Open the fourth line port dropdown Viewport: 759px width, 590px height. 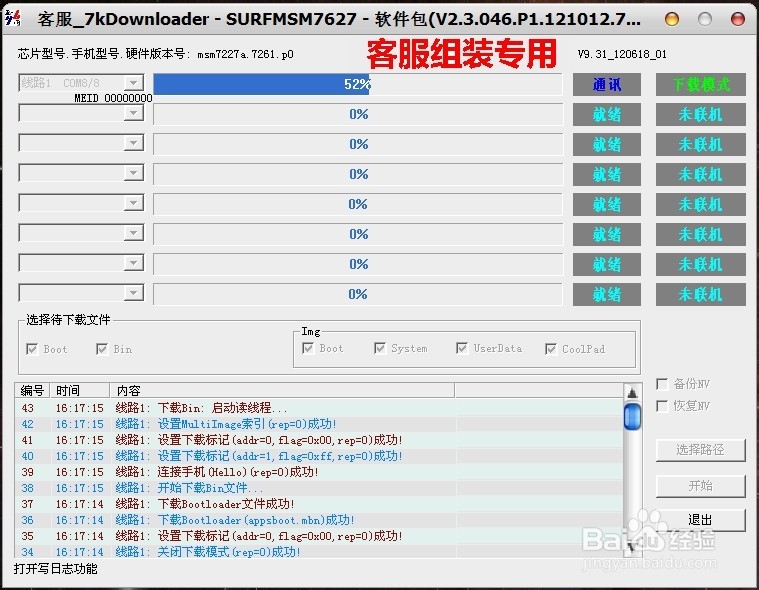tap(134, 173)
